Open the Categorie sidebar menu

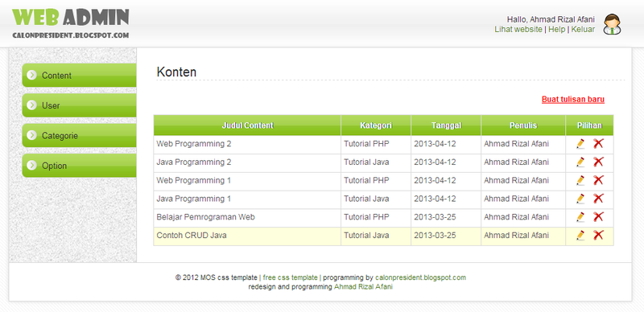79,135
